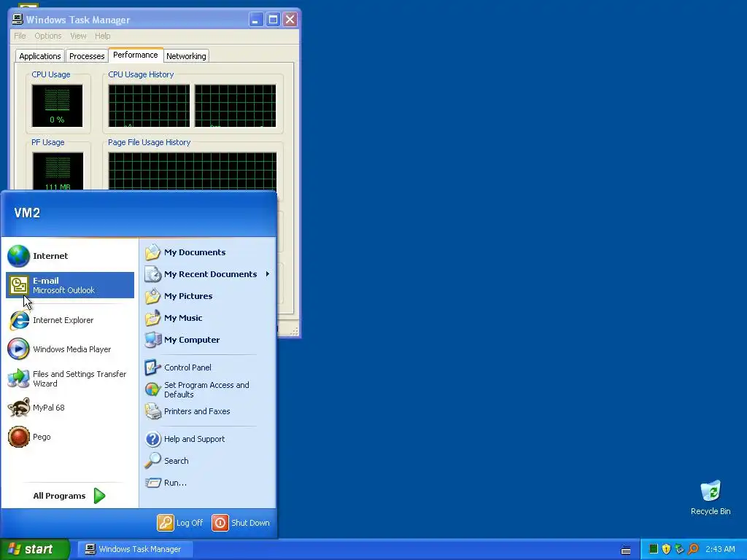Select the Performance tab in Task Manager

136,55
